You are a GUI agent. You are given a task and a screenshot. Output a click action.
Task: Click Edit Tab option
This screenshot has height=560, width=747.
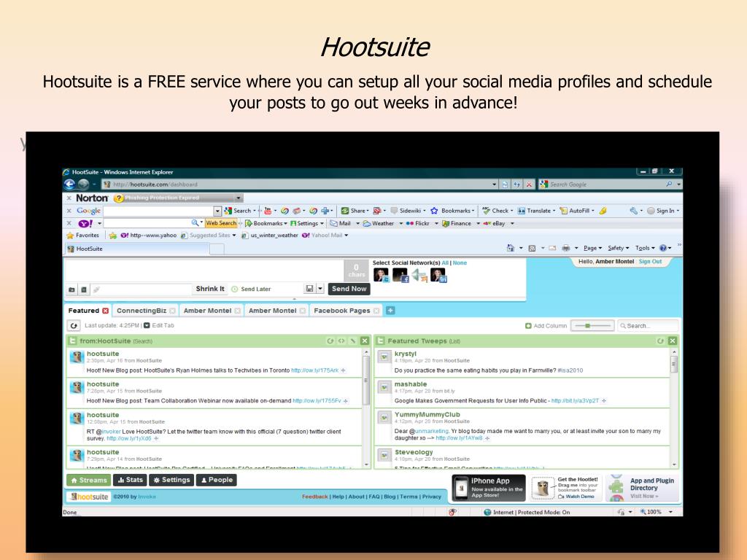[159, 325]
